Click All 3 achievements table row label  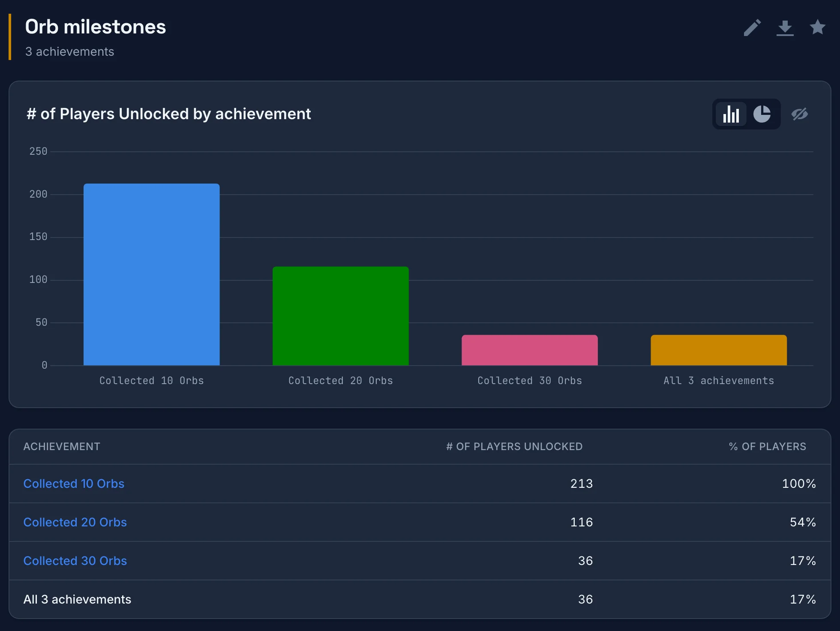[77, 599]
